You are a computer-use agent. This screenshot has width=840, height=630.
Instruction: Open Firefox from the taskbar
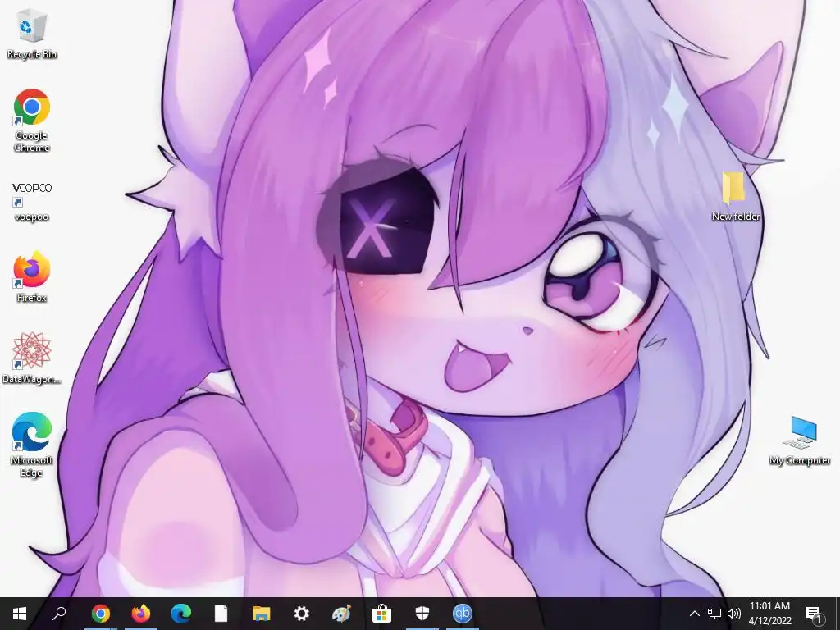click(x=141, y=614)
